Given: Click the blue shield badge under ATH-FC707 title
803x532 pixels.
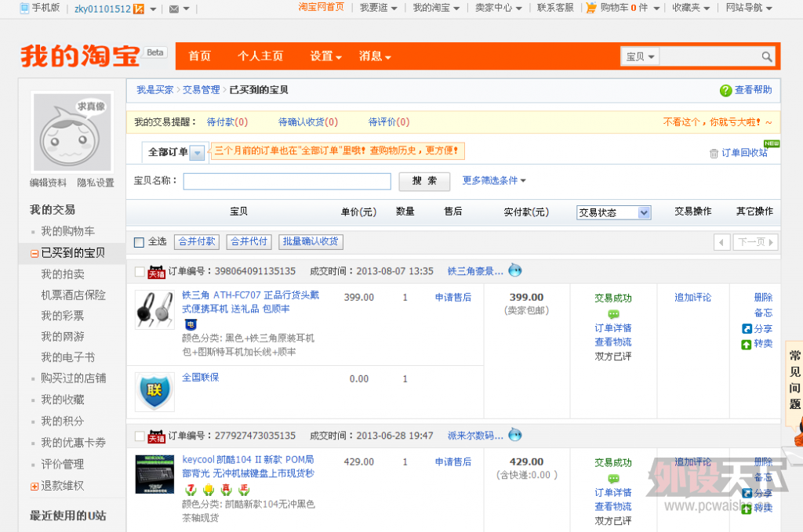Looking at the screenshot, I should (x=191, y=324).
